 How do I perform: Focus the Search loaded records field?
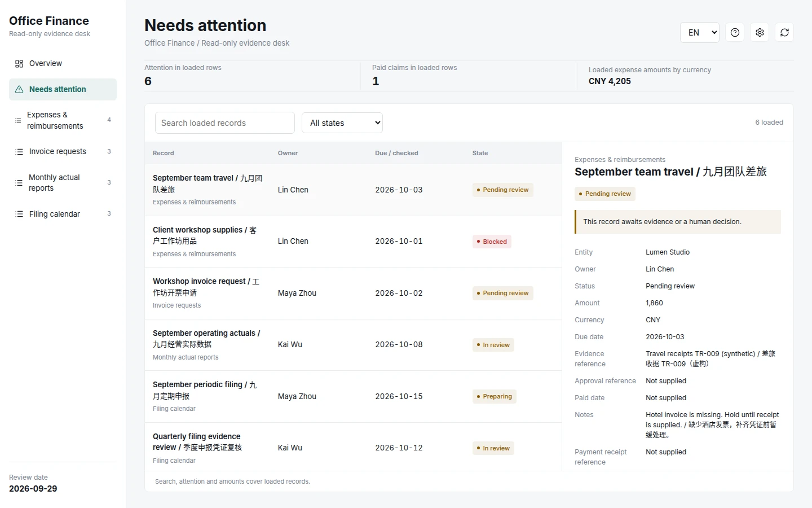[225, 123]
